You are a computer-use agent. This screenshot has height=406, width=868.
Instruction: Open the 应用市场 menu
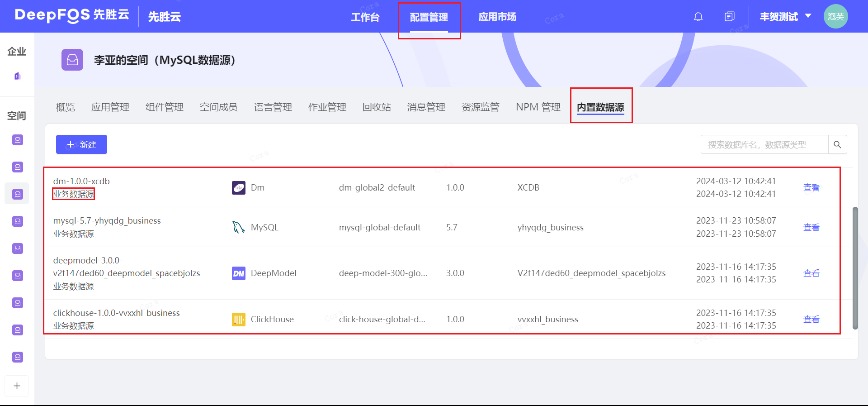click(497, 17)
